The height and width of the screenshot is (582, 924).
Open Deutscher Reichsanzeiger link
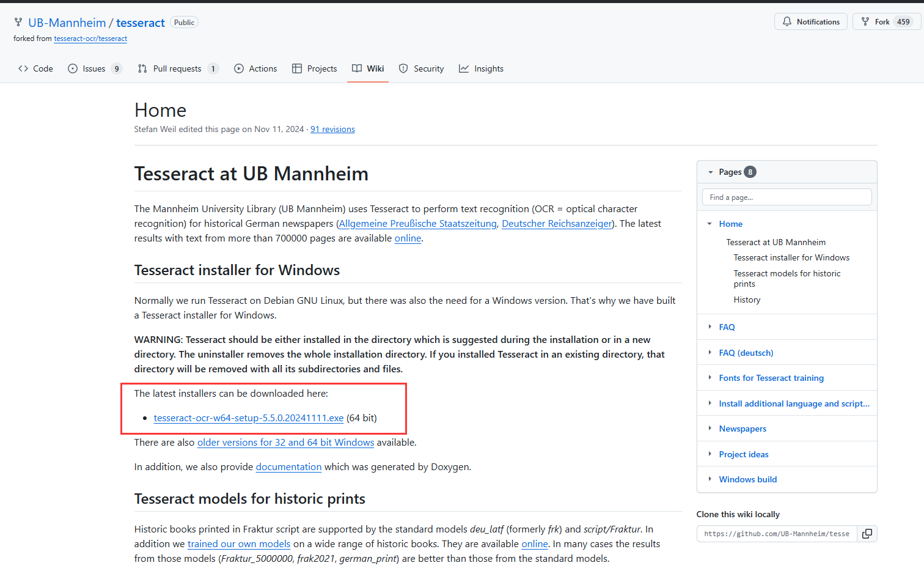(x=557, y=224)
